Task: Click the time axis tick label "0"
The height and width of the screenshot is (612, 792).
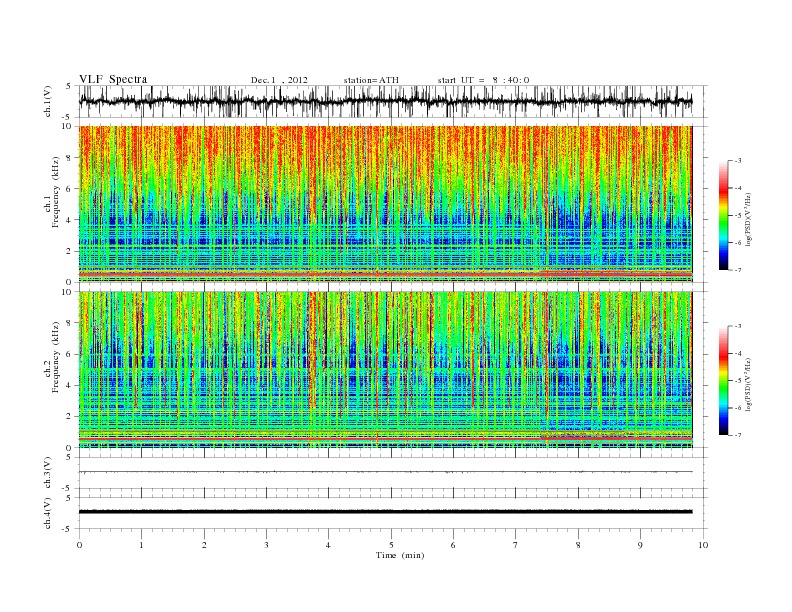Action: pos(79,545)
